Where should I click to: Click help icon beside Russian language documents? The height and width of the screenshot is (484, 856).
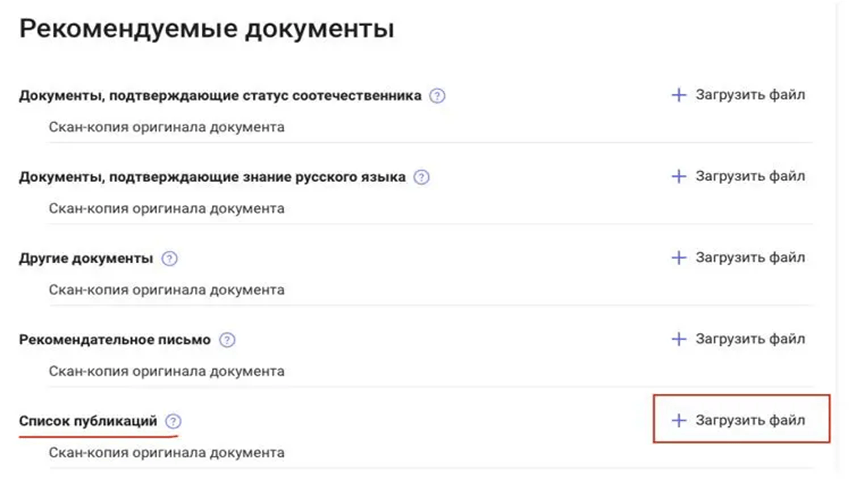[421, 177]
